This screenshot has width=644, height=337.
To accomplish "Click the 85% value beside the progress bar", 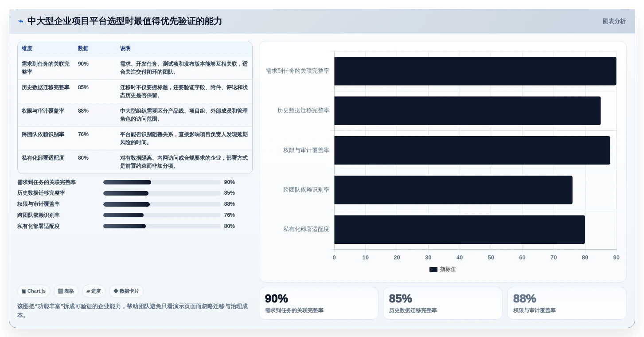I will tap(230, 193).
